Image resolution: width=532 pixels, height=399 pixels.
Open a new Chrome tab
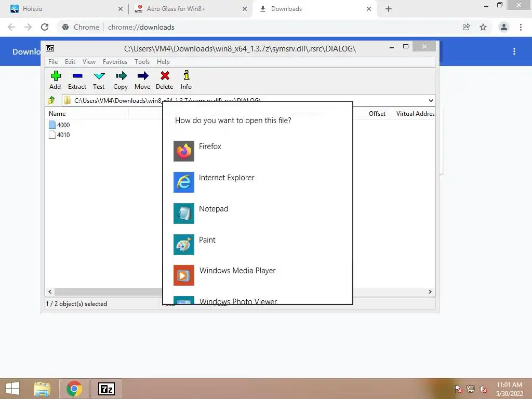[389, 9]
